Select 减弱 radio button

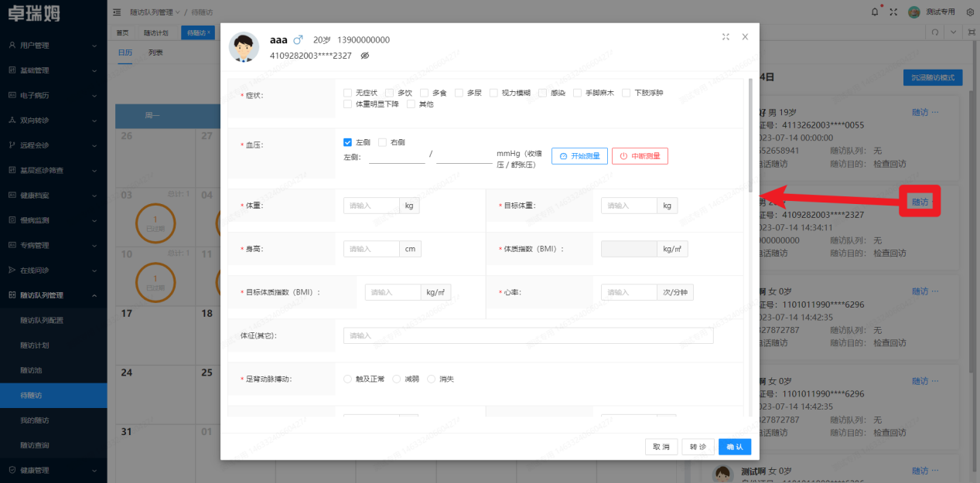tap(397, 379)
